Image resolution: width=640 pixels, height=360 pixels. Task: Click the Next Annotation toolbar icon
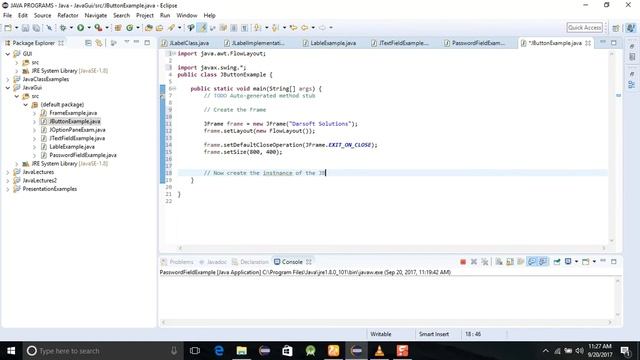coord(258,28)
